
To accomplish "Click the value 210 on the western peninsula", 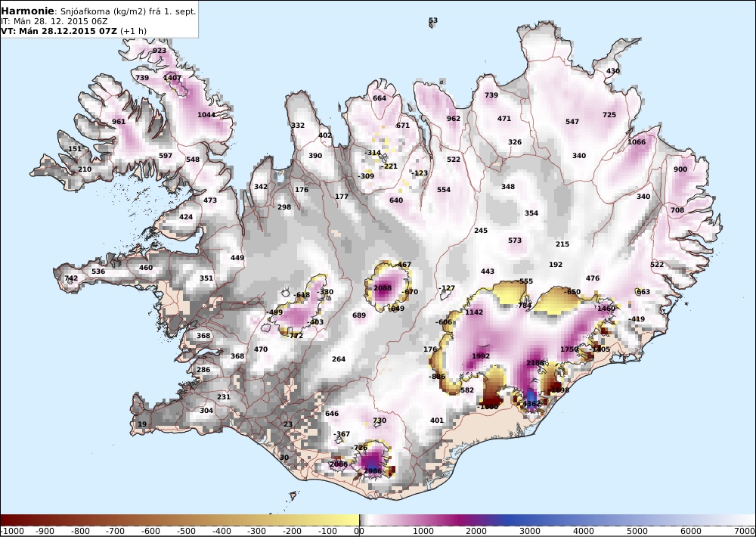I will point(85,169).
